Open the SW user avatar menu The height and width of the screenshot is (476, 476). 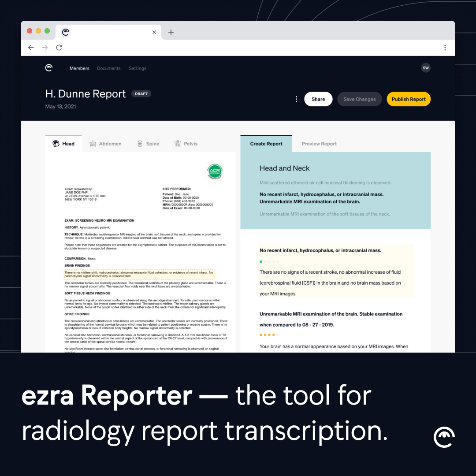[426, 68]
